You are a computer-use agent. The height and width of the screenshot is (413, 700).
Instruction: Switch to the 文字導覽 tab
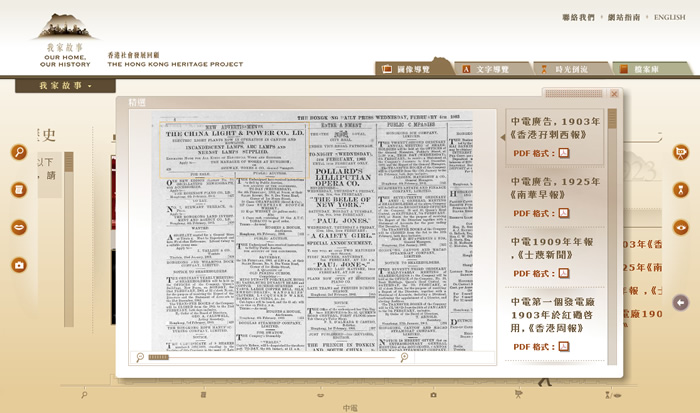tap(486, 69)
